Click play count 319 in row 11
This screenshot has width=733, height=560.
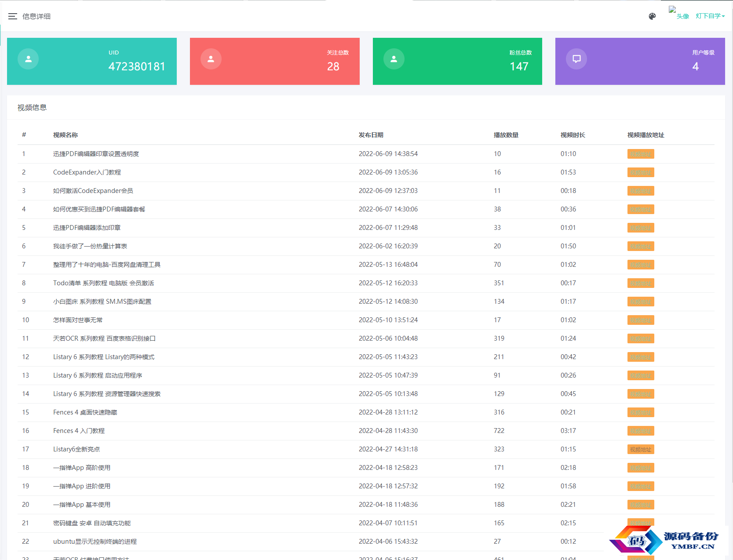coord(499,338)
